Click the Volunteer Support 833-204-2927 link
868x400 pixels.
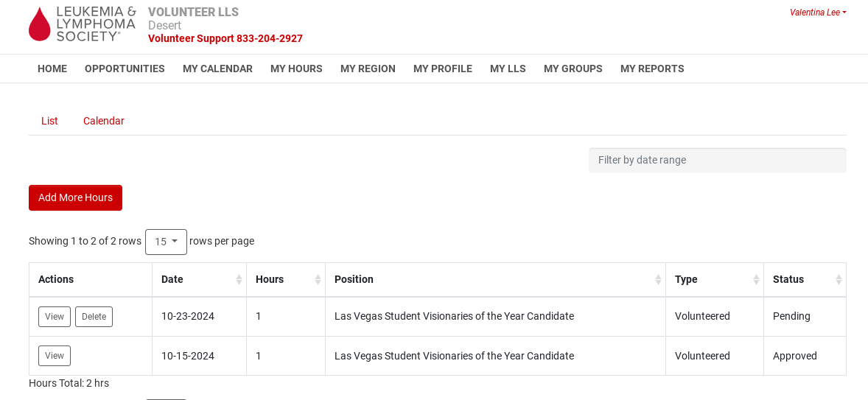pyautogui.click(x=225, y=38)
